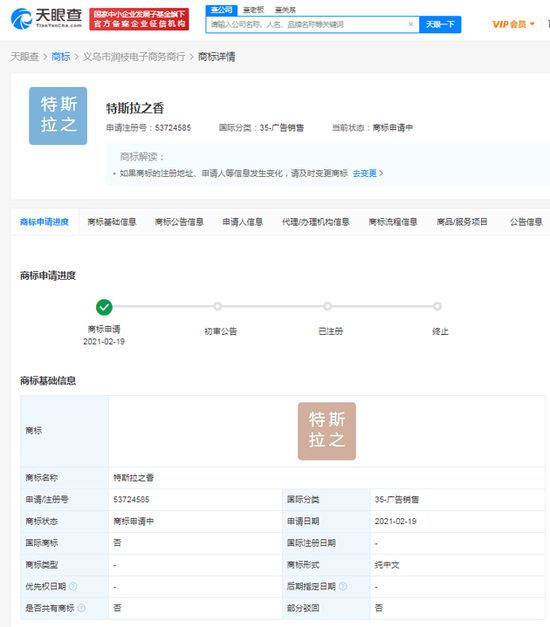Image resolution: width=550 pixels, height=627 pixels.
Task: Switch to the 公告信息 tab
Action: (x=526, y=222)
